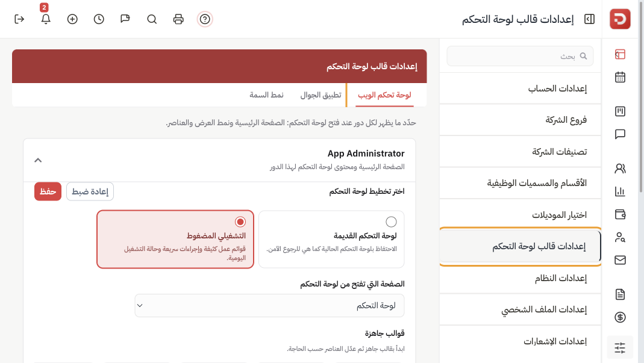
Task: Open the kanban board icon in right rail
Action: pos(620,111)
